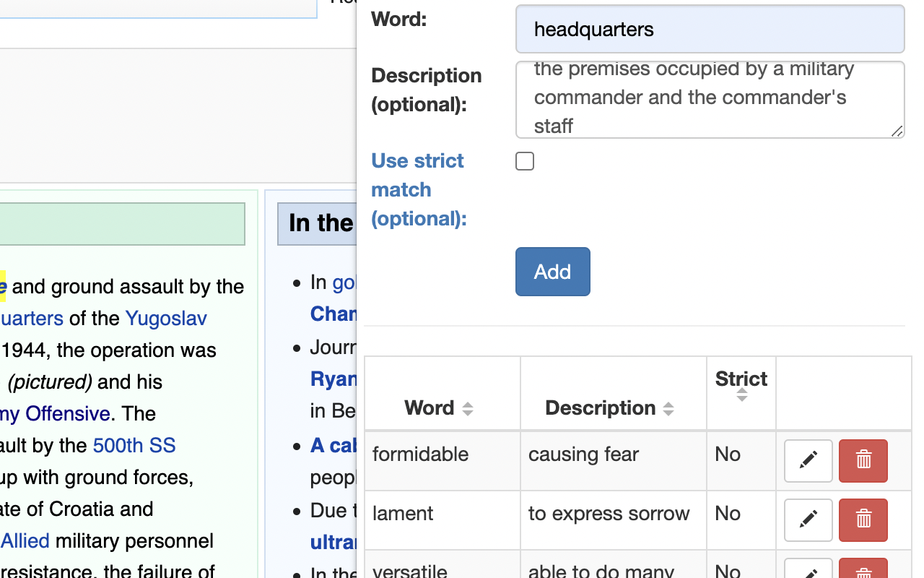Click into the Description text area
Image resolution: width=924 pixels, height=578 pixels.
coord(710,100)
